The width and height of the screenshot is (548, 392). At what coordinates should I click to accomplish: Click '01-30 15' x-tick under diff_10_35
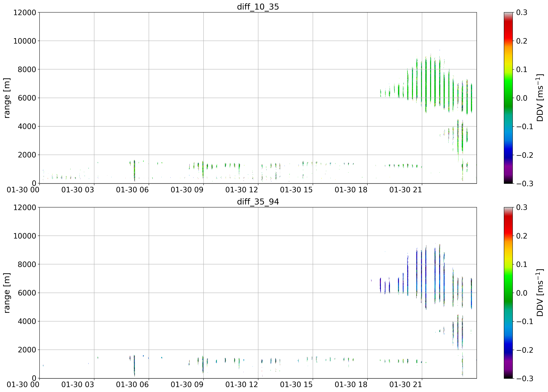click(296, 190)
